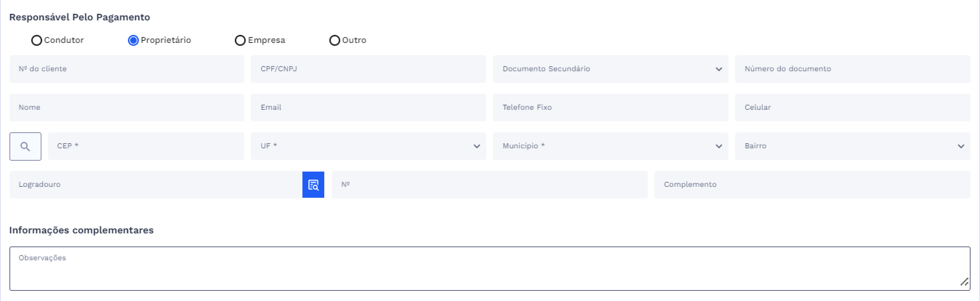Click the Número do documento field
This screenshot has width=980, height=301.
852,69
